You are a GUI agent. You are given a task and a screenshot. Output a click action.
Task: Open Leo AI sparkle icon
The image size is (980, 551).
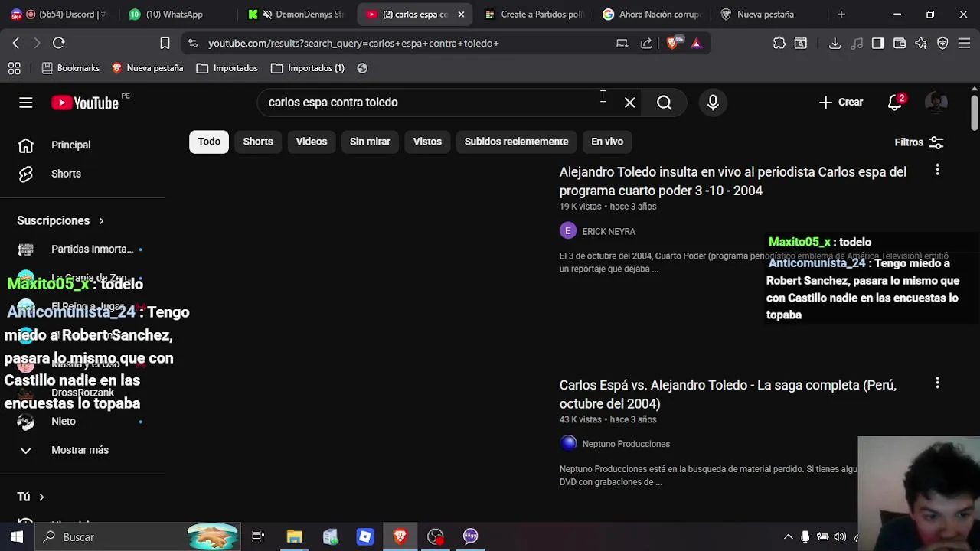921,43
